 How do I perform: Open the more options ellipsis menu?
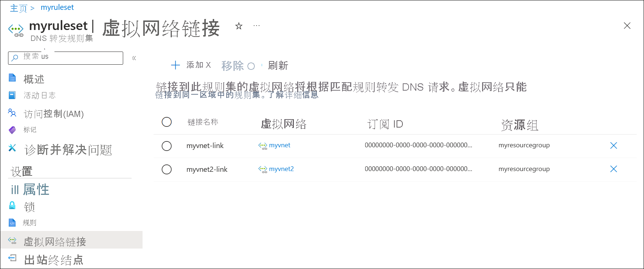[257, 26]
